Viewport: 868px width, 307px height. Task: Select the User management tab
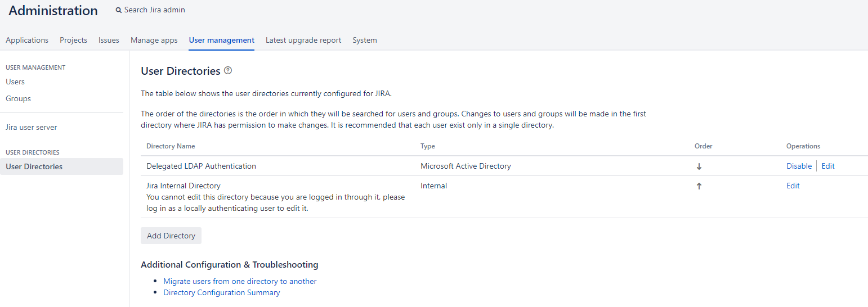click(x=222, y=40)
